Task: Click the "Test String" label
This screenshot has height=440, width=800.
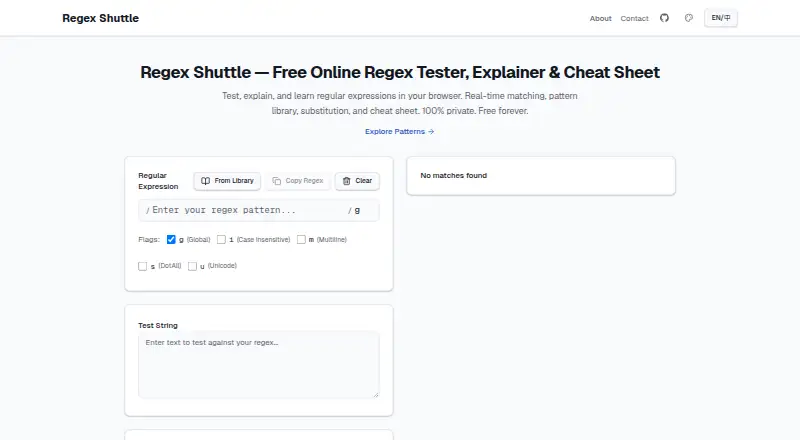Action: [x=158, y=325]
